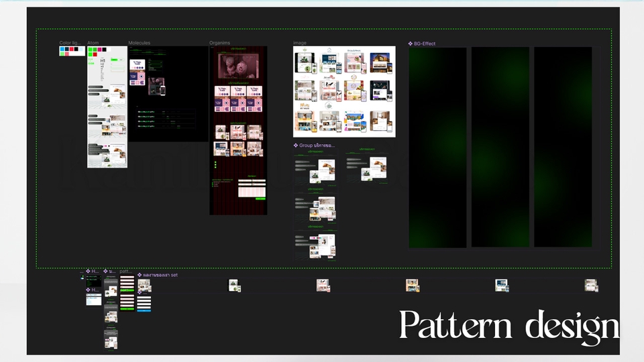Image resolution: width=644 pixels, height=362 pixels.
Task: Pick the pale light-blue swatch in Color lig frame
Action: coord(81,50)
